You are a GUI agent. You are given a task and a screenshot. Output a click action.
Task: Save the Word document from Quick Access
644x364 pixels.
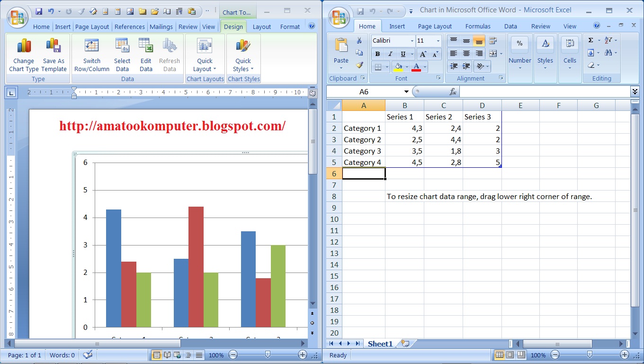pyautogui.click(x=39, y=11)
